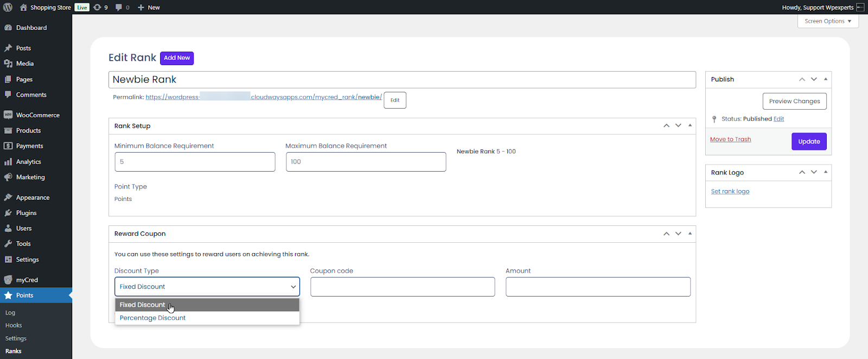Toggle the Publish panel with its triangle
Image resolution: width=868 pixels, height=359 pixels.
pos(826,79)
